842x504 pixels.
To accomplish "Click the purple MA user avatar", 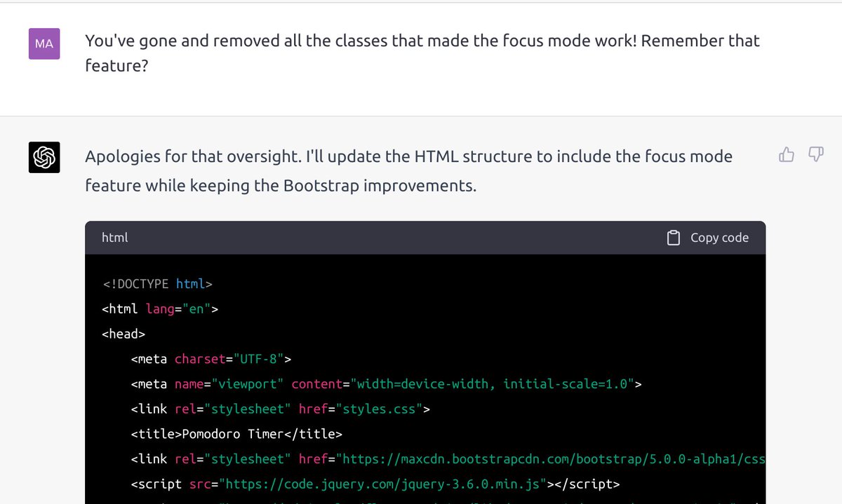I will tap(44, 43).
